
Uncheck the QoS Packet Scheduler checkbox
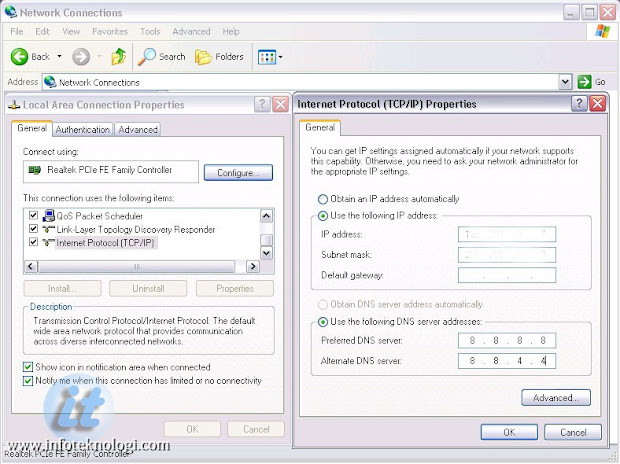[34, 216]
